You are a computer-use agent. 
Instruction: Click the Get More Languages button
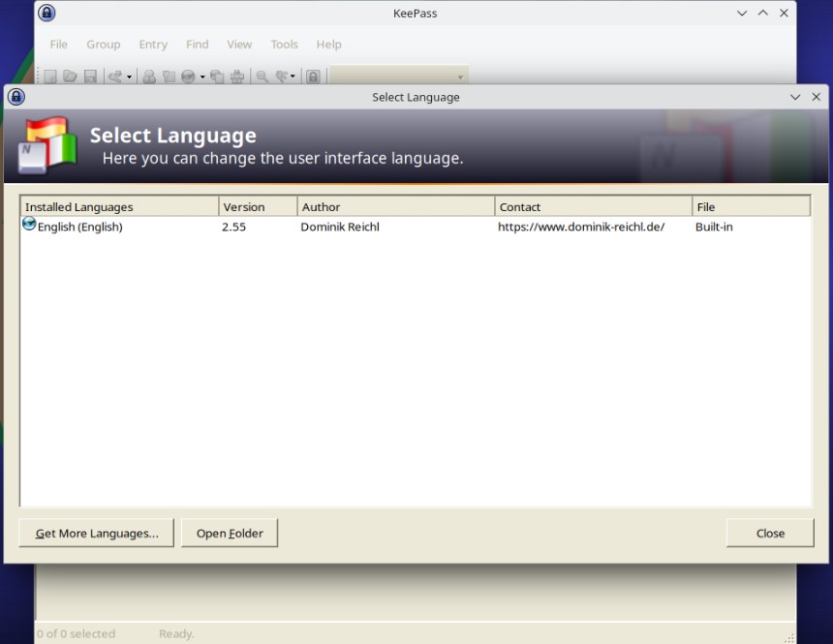coord(97,533)
